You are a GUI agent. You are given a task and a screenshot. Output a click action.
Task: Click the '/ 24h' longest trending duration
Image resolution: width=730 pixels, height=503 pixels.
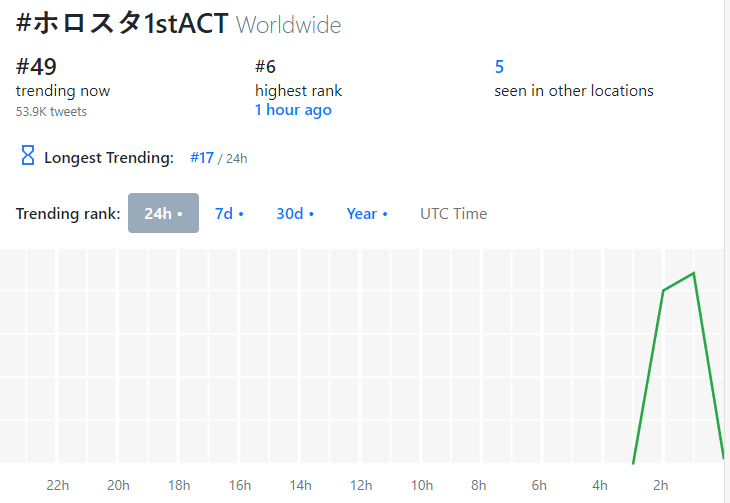[x=232, y=159]
